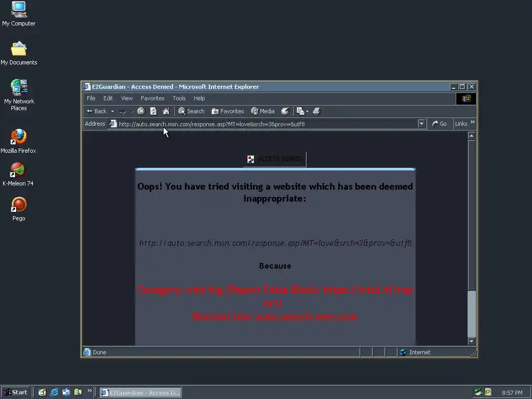Screen dimensions: 532x399
Task: Click the Internet zone status bar indicator
Action: 415,353
